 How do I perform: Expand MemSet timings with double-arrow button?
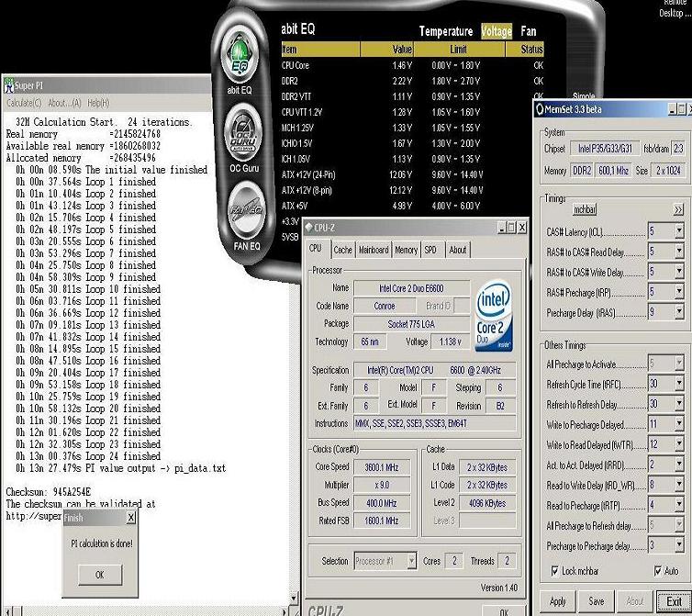click(x=678, y=209)
